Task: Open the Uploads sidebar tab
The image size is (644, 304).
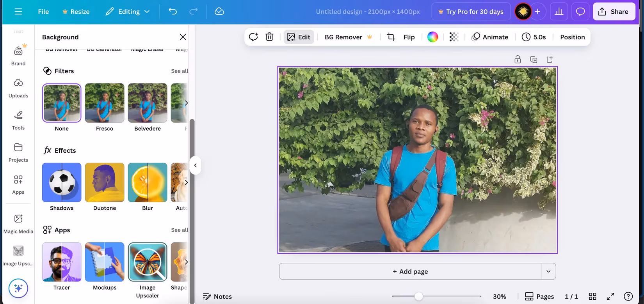Action: (x=18, y=88)
